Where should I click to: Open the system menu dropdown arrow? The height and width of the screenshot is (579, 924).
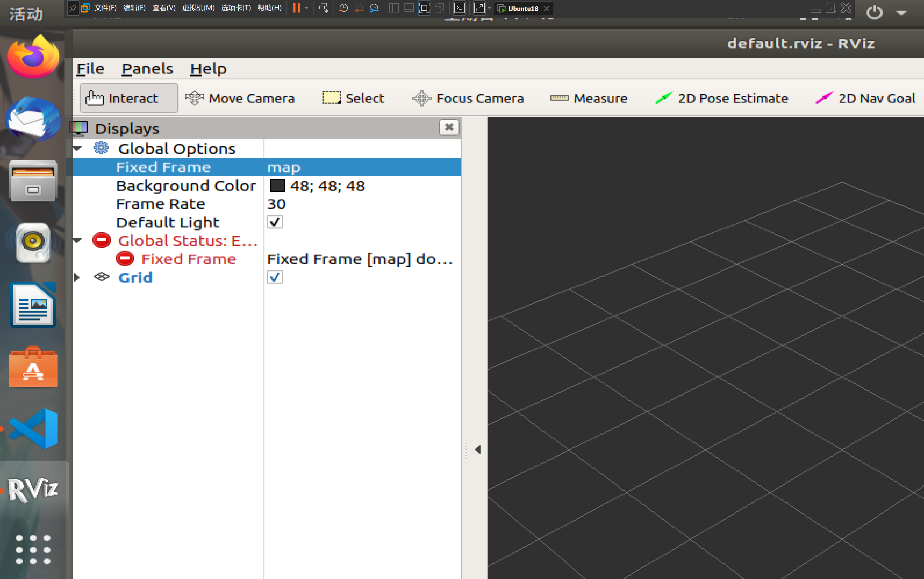[x=901, y=13]
